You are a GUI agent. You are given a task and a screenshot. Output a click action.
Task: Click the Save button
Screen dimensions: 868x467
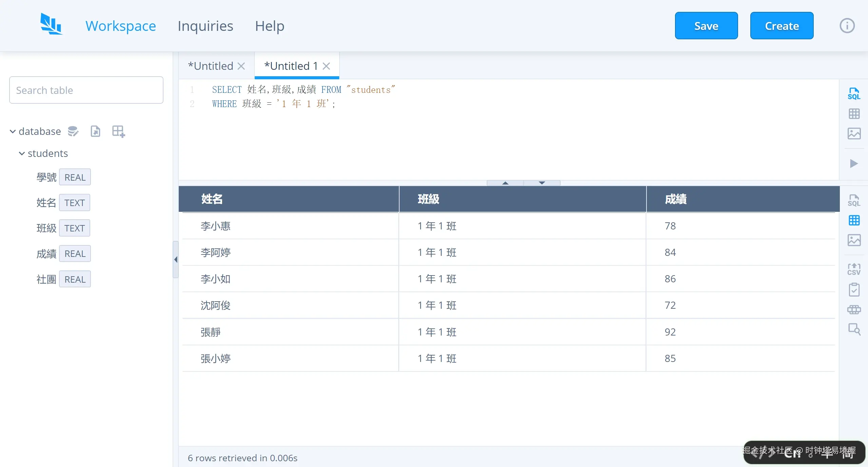click(x=706, y=25)
